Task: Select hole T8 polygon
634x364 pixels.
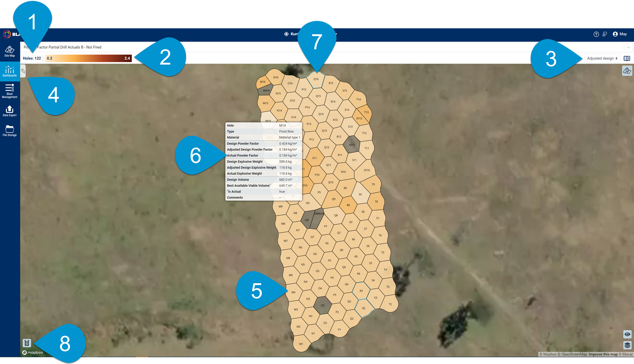Action: point(376,202)
